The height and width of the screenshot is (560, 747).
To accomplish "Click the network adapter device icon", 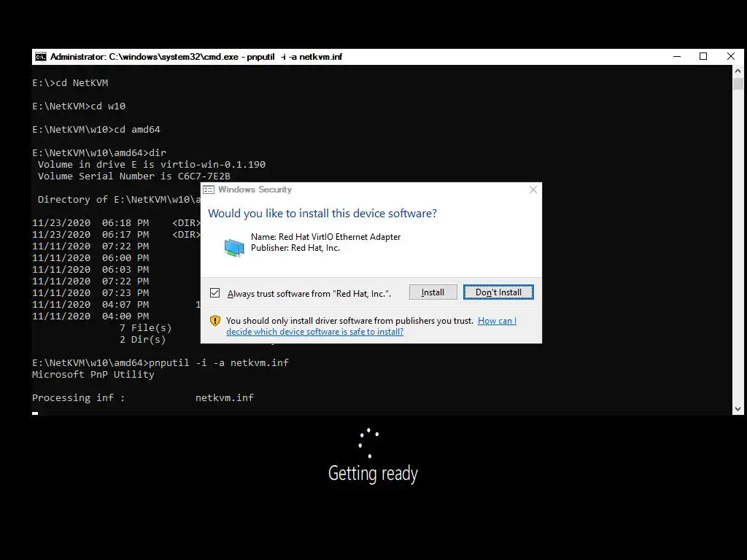I will pos(234,248).
